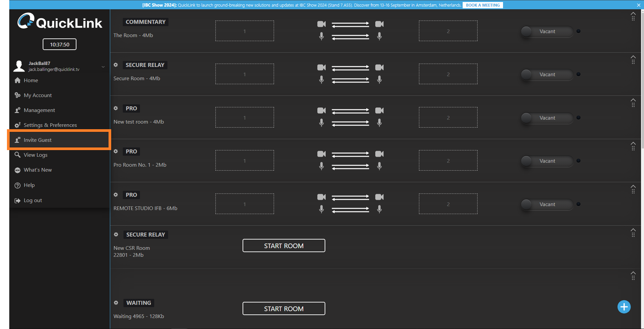
Task: Click the microphone icon right of Pro Room No. 1 arrows
Action: click(x=379, y=166)
